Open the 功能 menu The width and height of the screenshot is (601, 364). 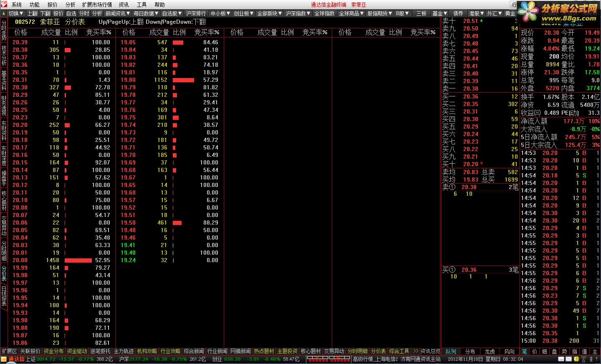click(x=35, y=5)
